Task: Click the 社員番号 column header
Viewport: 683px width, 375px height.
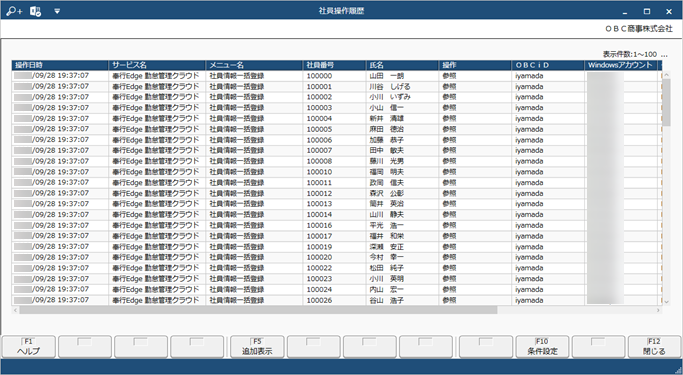Action: [x=334, y=65]
